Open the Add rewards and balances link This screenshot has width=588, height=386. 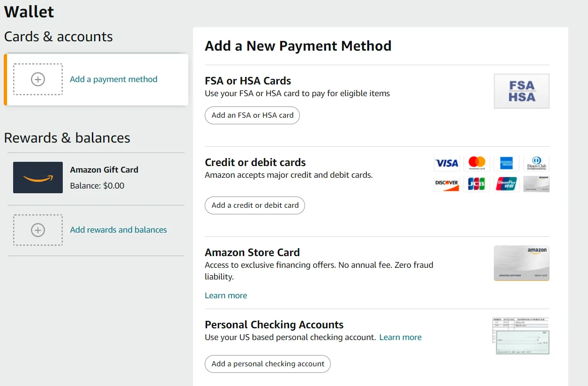(x=119, y=230)
